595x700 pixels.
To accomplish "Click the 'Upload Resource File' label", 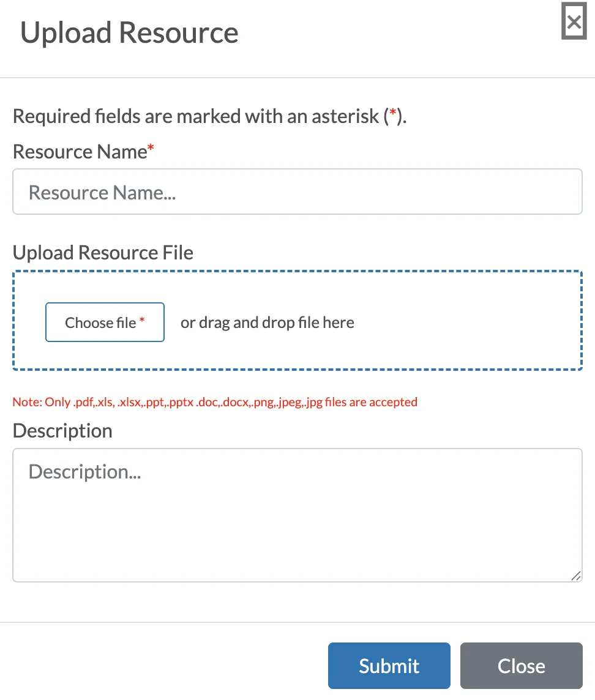I will tap(103, 253).
